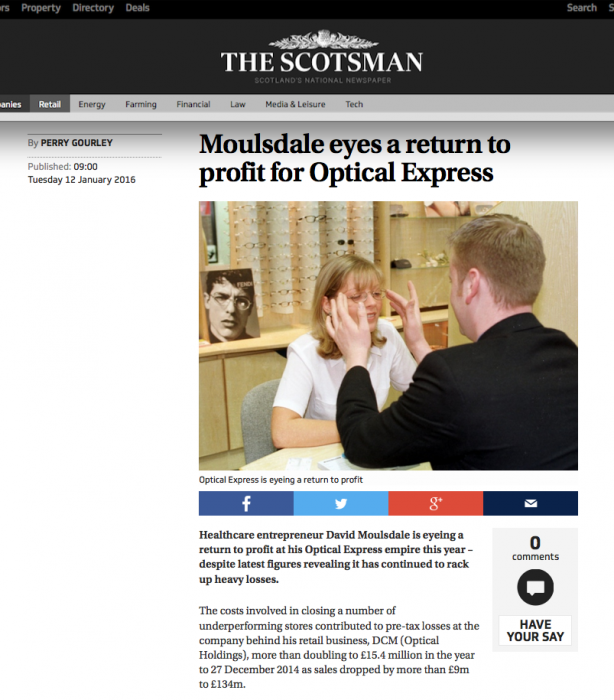This screenshot has width=614, height=700.
Task: Open the Energy section tab
Action: pos(92,104)
